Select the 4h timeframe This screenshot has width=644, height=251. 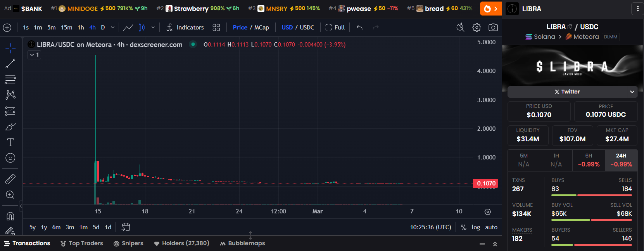tap(92, 28)
